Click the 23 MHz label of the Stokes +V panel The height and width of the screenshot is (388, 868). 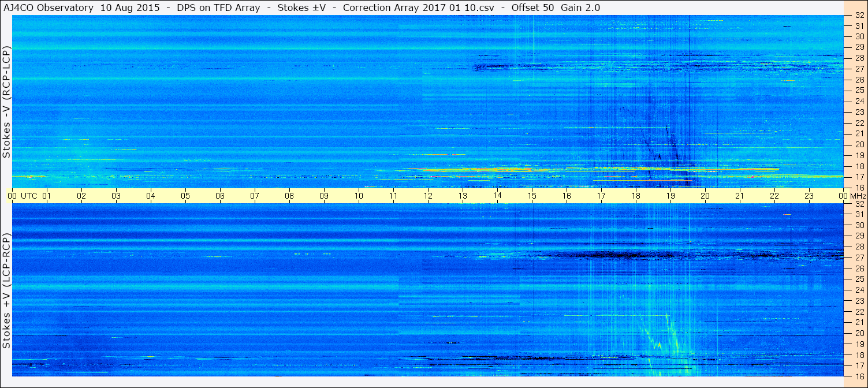click(x=859, y=301)
